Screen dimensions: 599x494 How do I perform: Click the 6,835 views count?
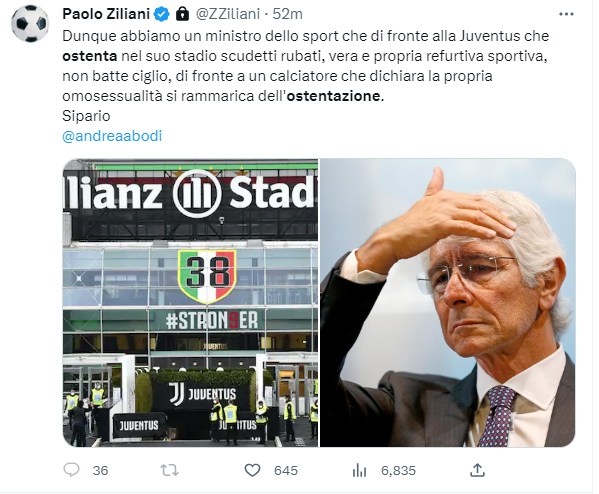398,470
